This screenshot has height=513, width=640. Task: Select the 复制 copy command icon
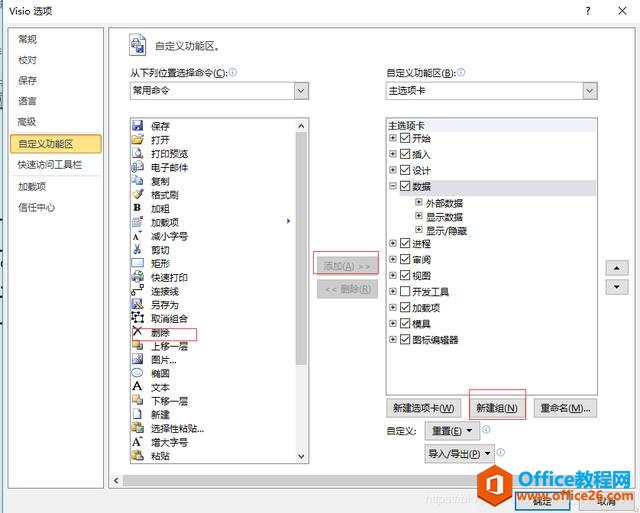[x=138, y=180]
